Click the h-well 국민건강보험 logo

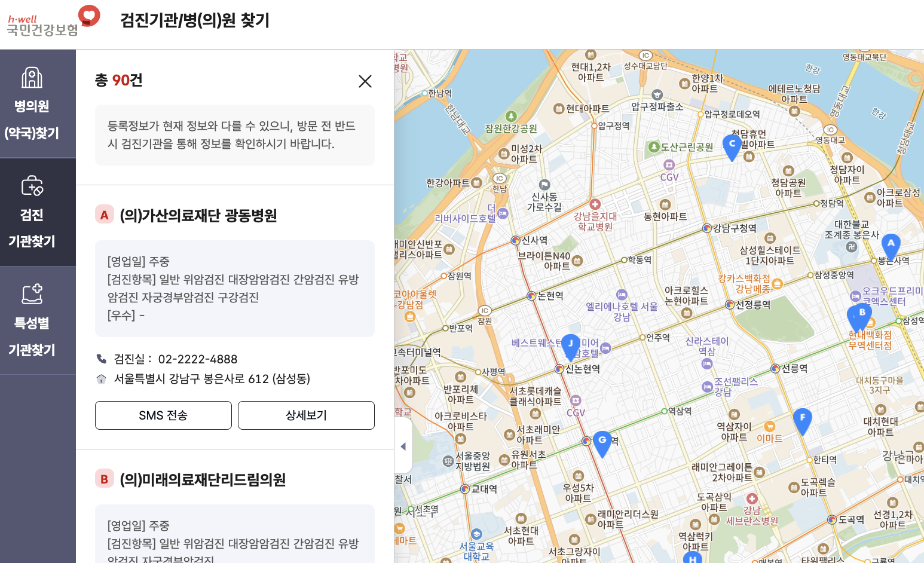[53, 22]
